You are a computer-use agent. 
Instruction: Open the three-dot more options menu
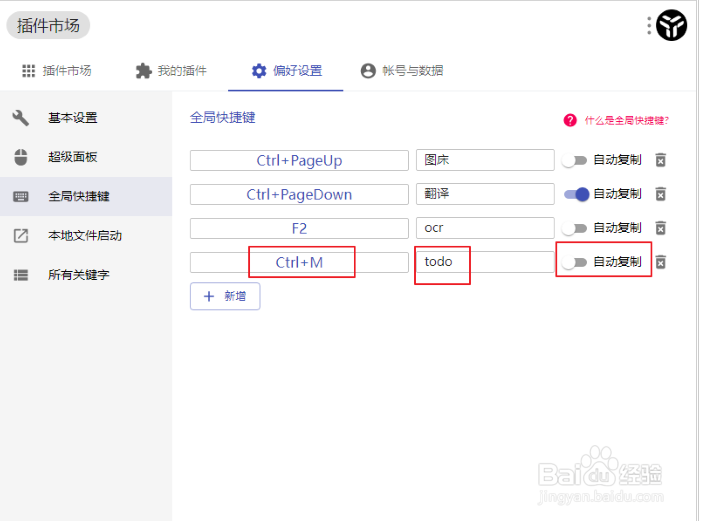coord(649,26)
